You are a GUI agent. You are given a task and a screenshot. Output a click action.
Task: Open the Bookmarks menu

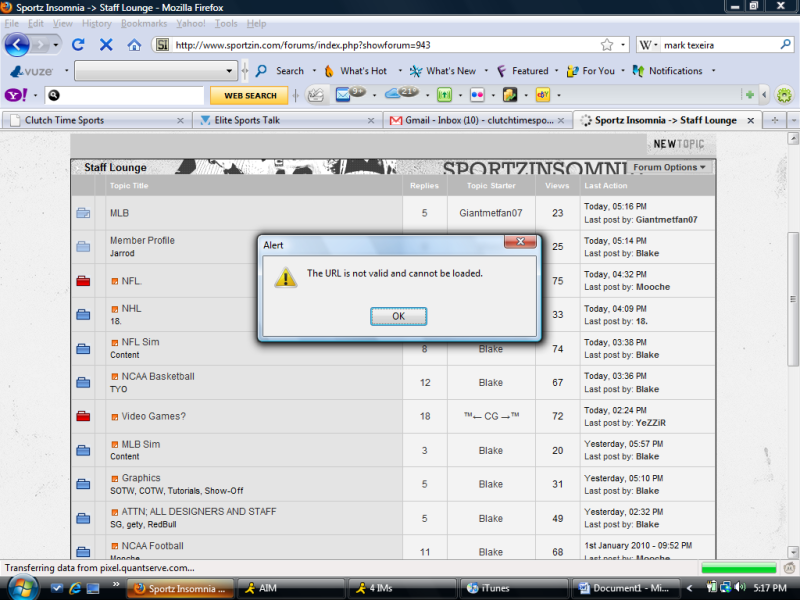[x=144, y=23]
